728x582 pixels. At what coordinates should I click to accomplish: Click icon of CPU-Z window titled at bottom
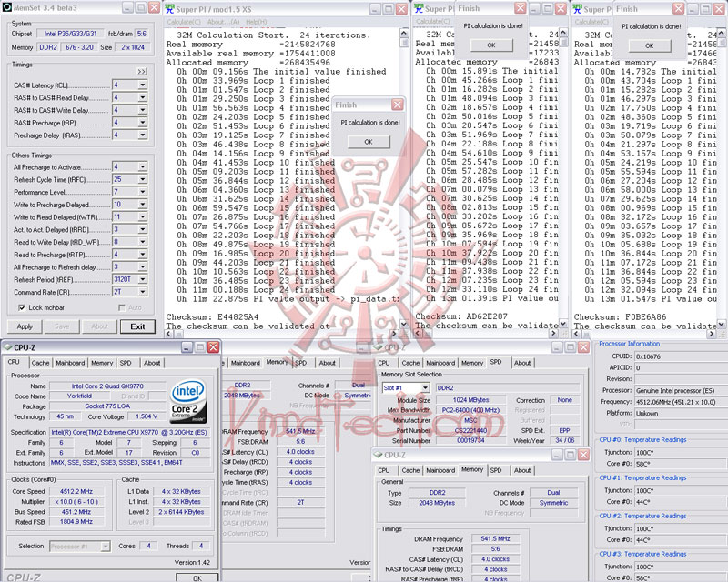[378, 456]
